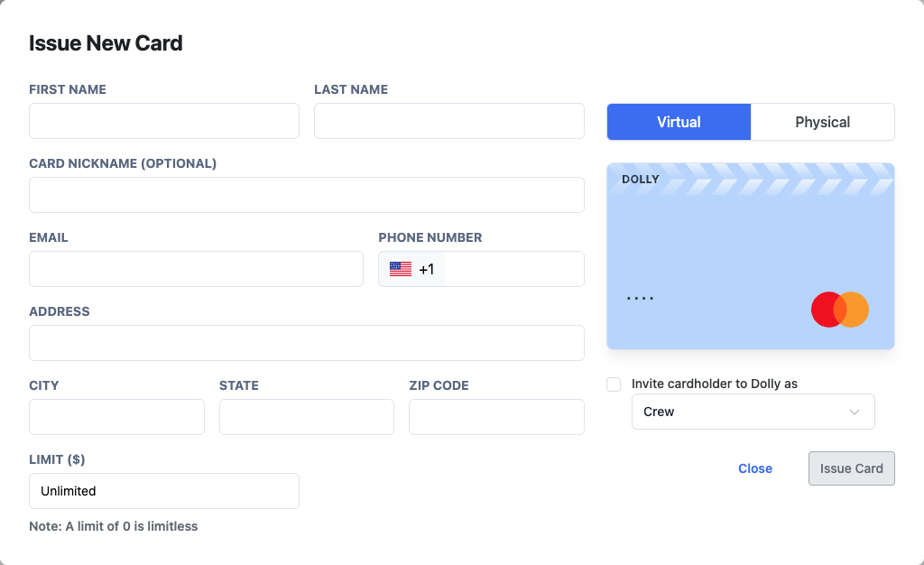This screenshot has width=924, height=565.
Task: Click the Email input box
Action: [x=196, y=269]
